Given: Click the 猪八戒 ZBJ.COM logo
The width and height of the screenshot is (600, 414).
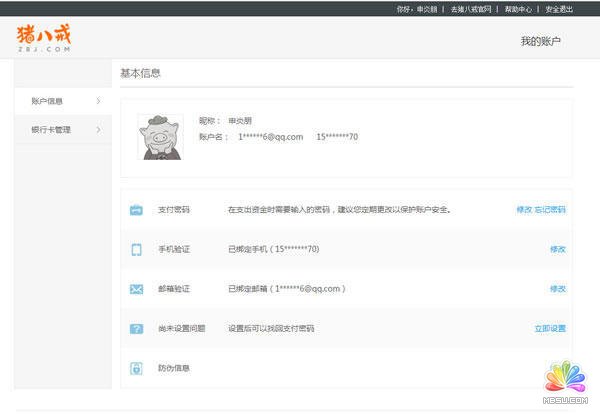Looking at the screenshot, I should click(x=44, y=38).
